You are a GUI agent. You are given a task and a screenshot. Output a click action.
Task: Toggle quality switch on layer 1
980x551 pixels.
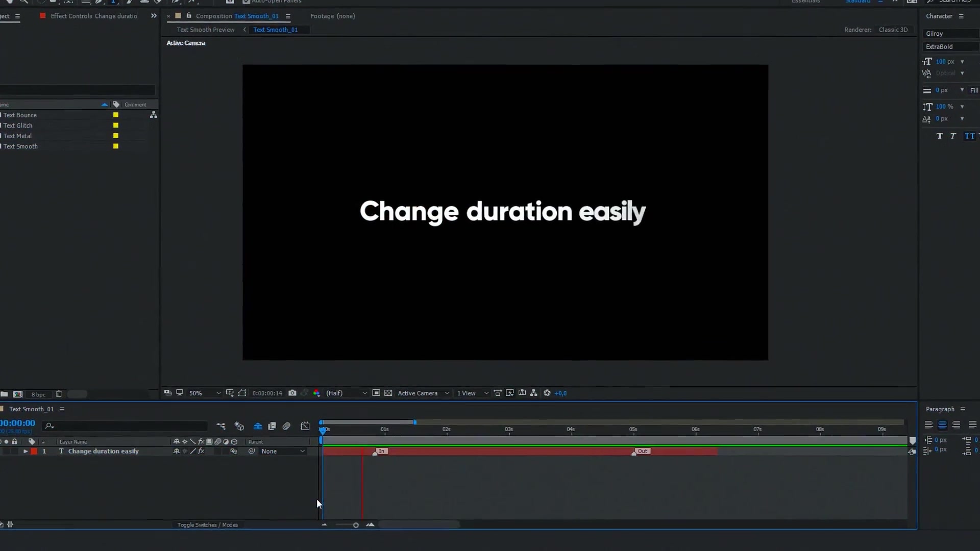pos(193,452)
